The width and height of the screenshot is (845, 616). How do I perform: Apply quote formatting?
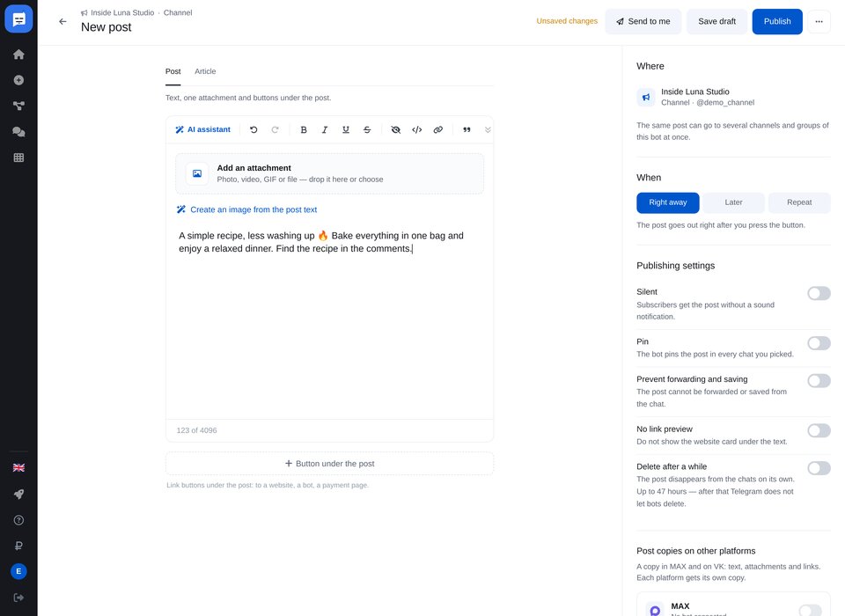467,130
